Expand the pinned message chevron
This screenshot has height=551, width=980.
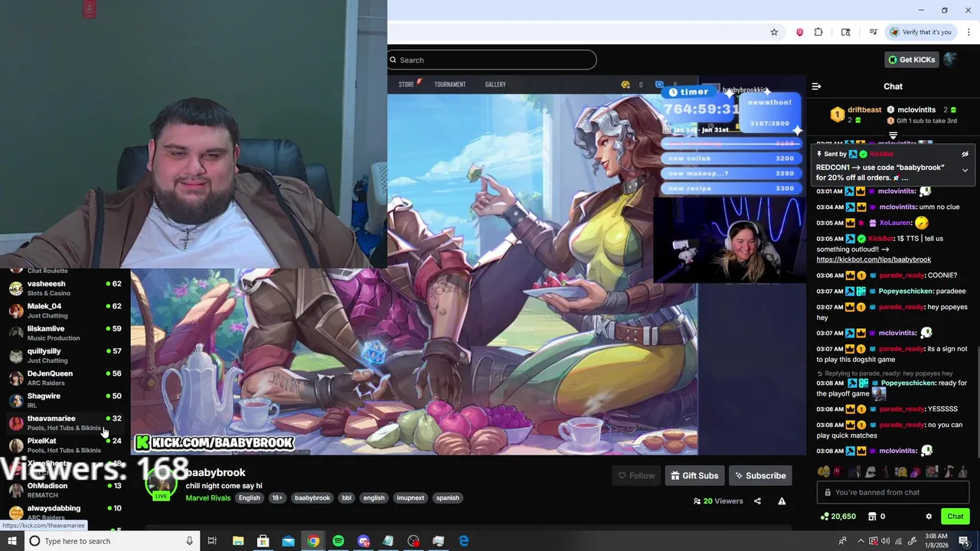[965, 170]
